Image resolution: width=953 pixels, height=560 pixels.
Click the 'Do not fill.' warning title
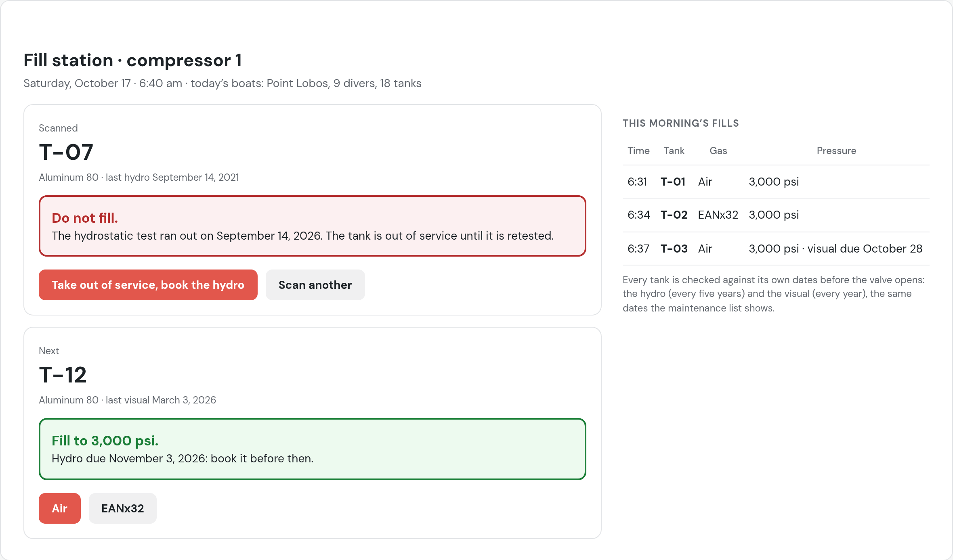tap(85, 218)
